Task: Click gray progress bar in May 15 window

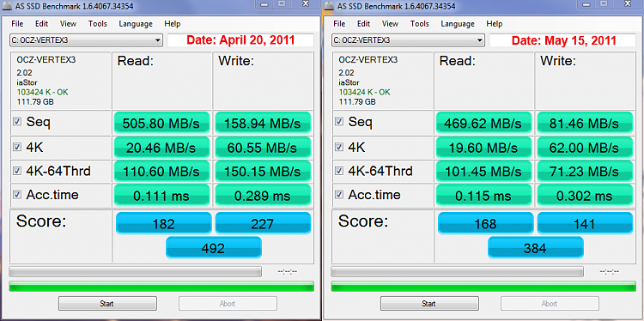Action: pos(457,271)
